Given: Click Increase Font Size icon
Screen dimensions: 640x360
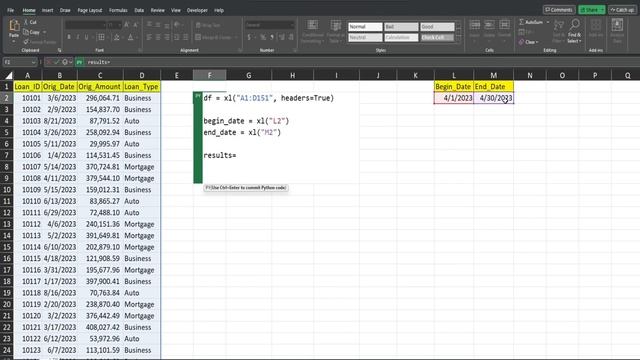Looking at the screenshot, I should [x=127, y=25].
